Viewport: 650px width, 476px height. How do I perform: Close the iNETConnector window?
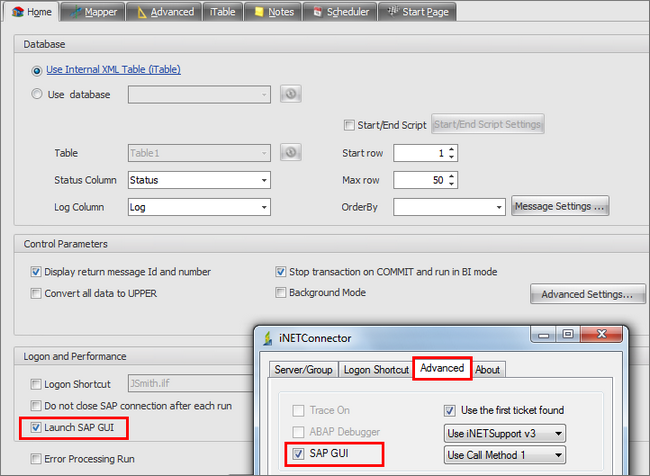point(601,334)
